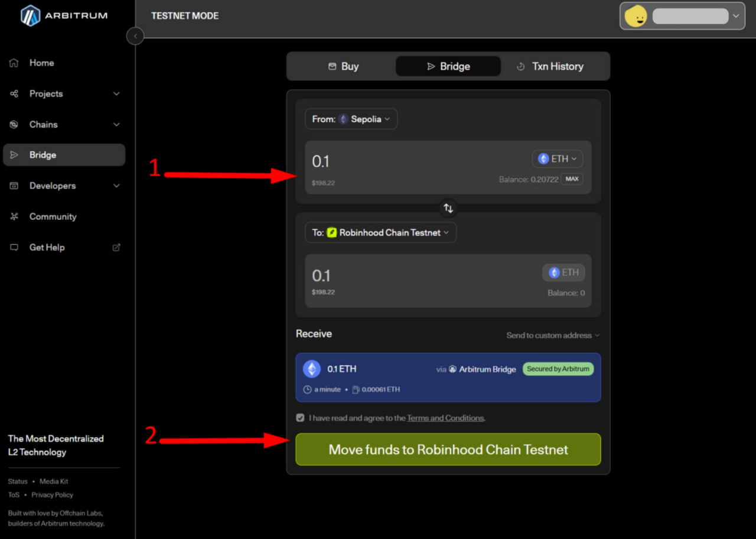756x539 pixels.
Task: Click the Home icon in the sidebar
Action: (x=14, y=63)
